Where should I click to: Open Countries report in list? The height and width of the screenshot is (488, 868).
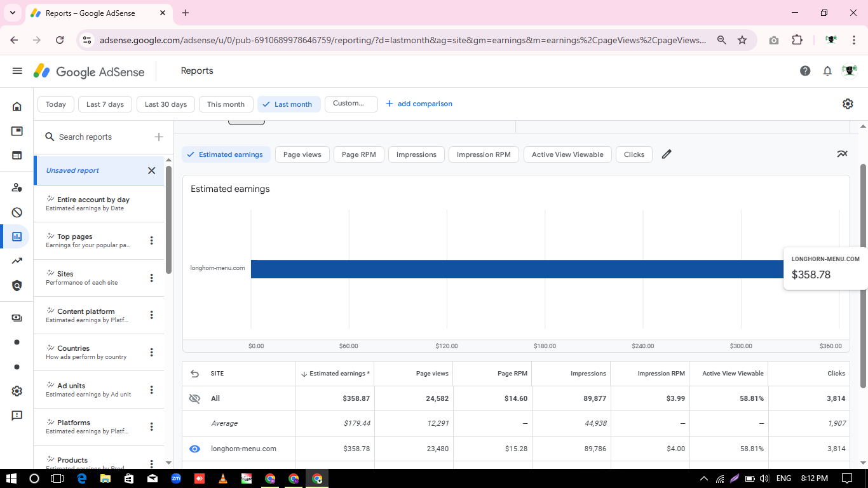[98, 352]
